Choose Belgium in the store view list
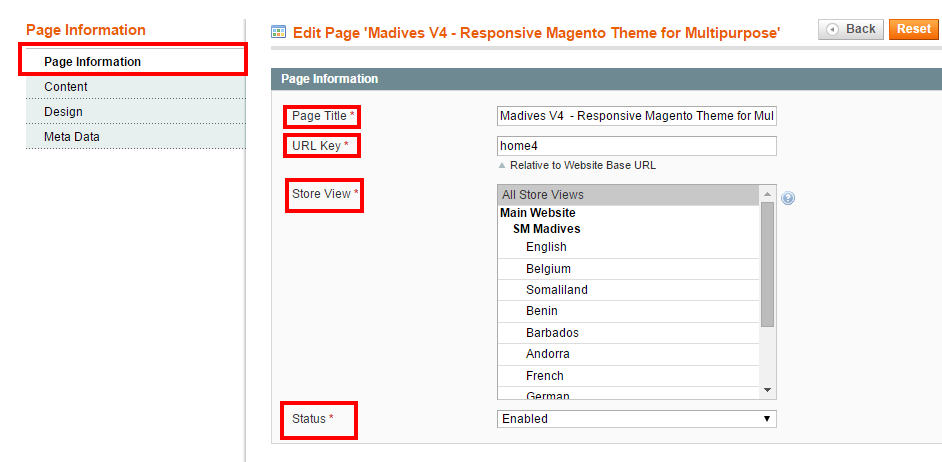The image size is (942, 462). (628, 269)
